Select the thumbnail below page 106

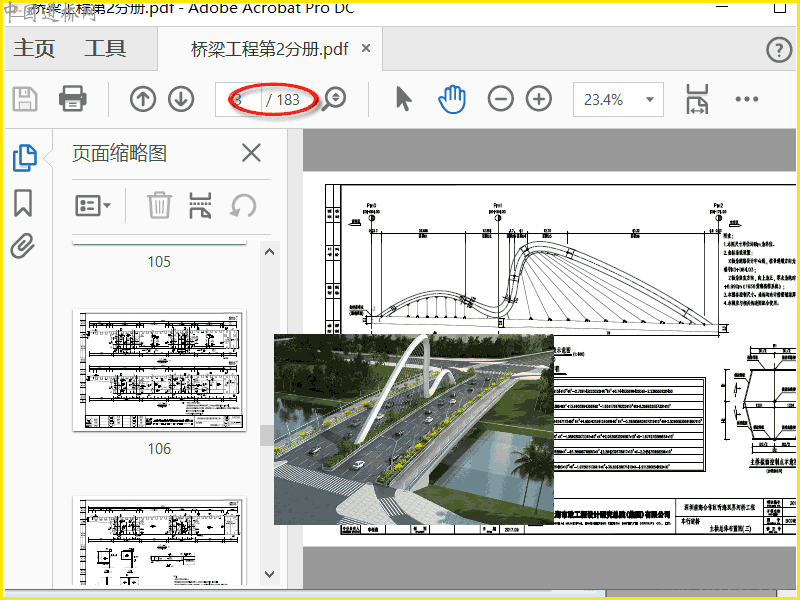[159, 540]
